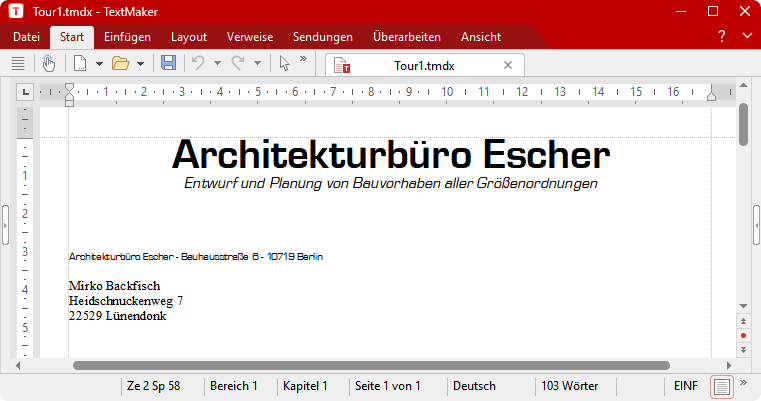Viewport: 761px width, 401px height.
Task: Click the help question mark icon
Action: point(722,36)
